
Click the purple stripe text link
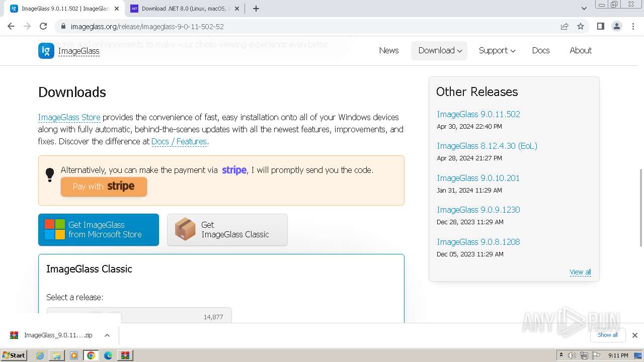point(234,170)
